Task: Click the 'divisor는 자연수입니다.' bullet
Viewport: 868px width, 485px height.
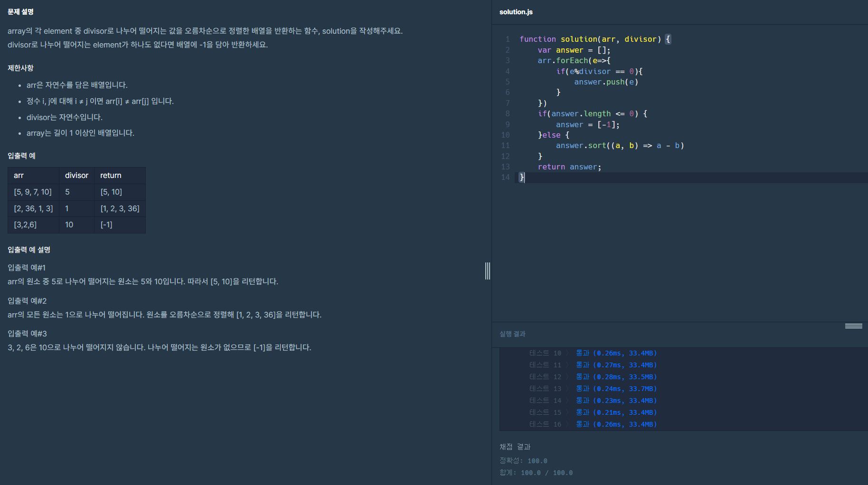Action: click(x=65, y=117)
